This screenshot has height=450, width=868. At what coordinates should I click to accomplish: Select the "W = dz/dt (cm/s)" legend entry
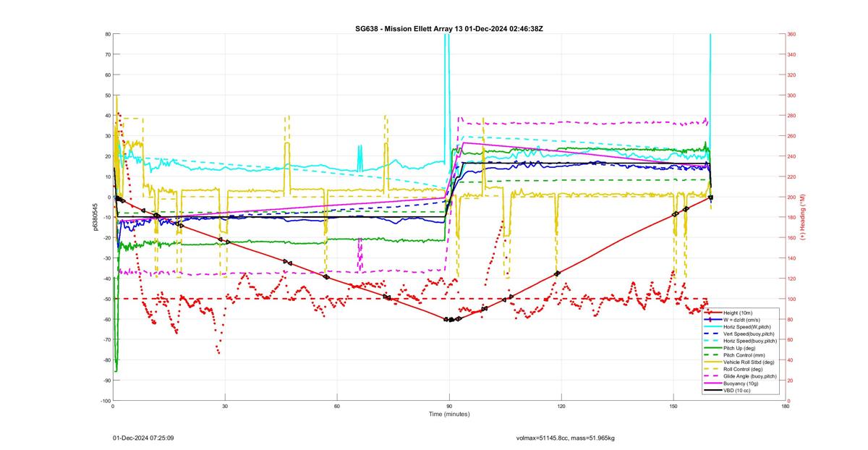click(742, 320)
